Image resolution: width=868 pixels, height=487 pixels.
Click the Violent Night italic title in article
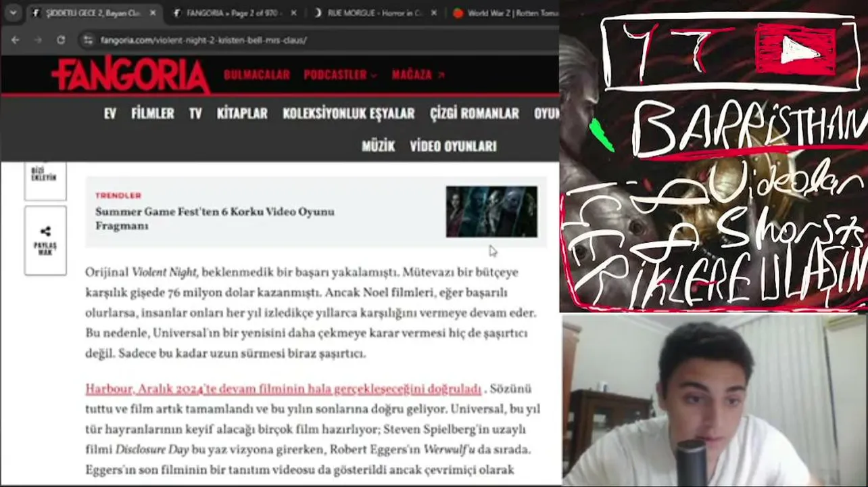pyautogui.click(x=164, y=273)
